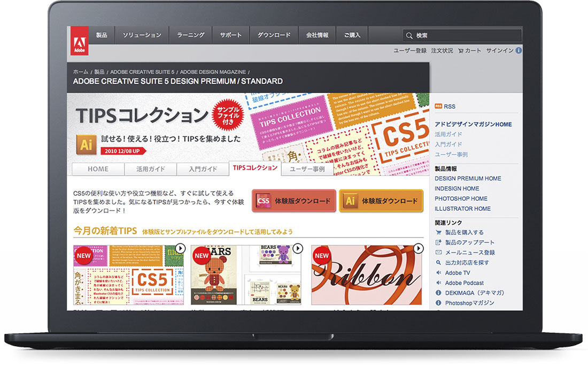Go to ADOBE DESIGN MAGAZINE breadcrumb link
Screen dimensions: 588x366
pyautogui.click(x=213, y=72)
